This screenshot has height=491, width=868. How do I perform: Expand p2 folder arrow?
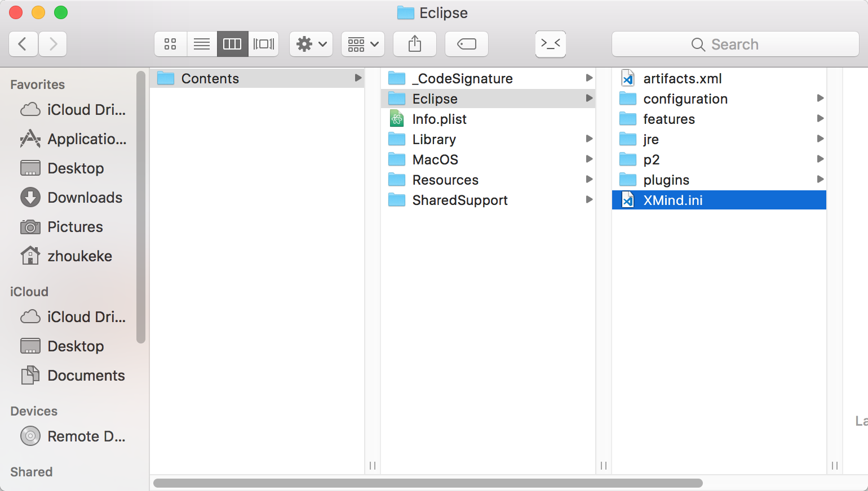[820, 159]
